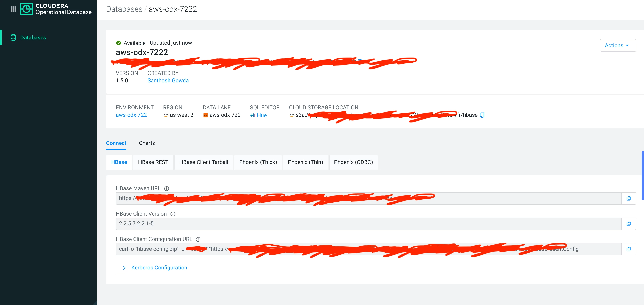The image size is (644, 305).
Task: Open the app switcher grid icon
Action: (x=13, y=9)
